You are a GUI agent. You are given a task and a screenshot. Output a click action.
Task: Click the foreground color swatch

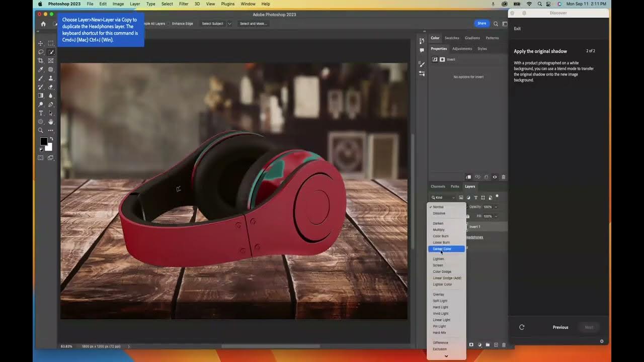coord(44,142)
